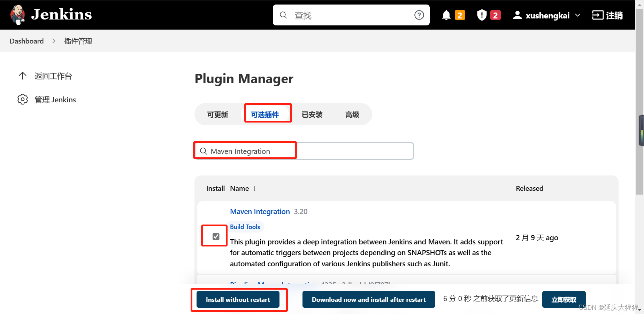This screenshot has height=314, width=644.
Task: Click the Name sort direction arrow
Action: pos(254,188)
